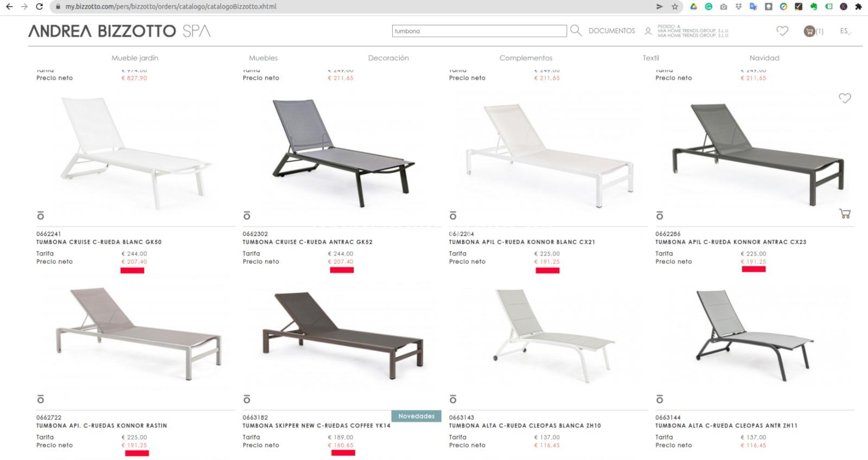Click circle icon under TUMBONA CRUISE BLANC GK50

(x=41, y=215)
